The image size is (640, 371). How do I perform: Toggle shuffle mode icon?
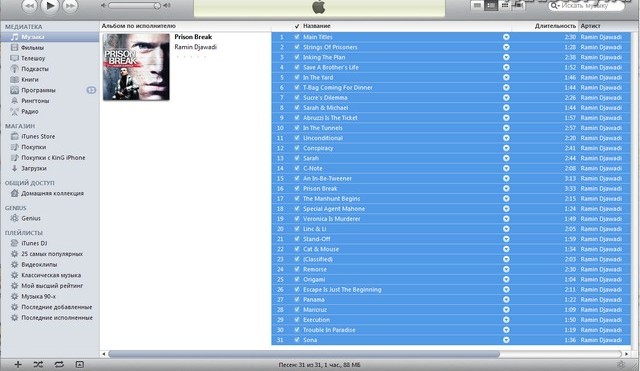[38, 364]
